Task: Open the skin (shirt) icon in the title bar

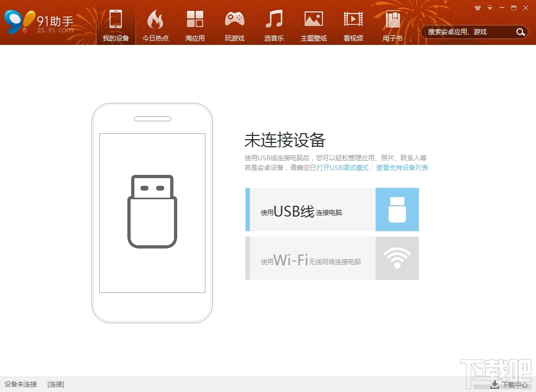Action: [x=478, y=8]
